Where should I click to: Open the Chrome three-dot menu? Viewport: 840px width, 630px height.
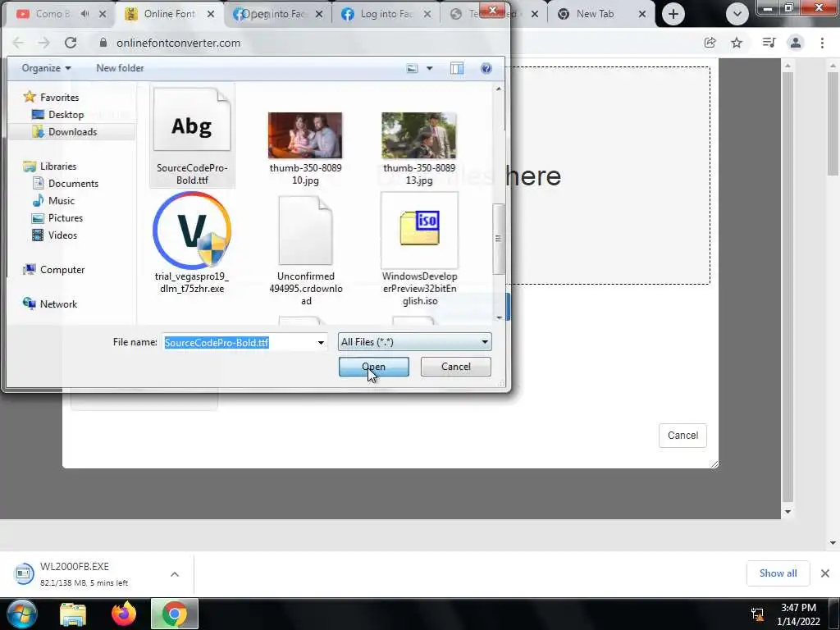822,43
